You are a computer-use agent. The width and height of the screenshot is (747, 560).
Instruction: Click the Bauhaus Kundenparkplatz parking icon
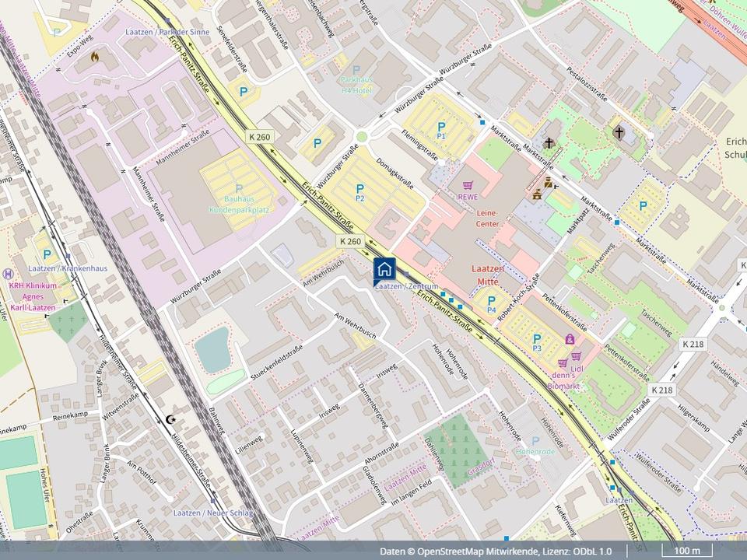coord(238,189)
